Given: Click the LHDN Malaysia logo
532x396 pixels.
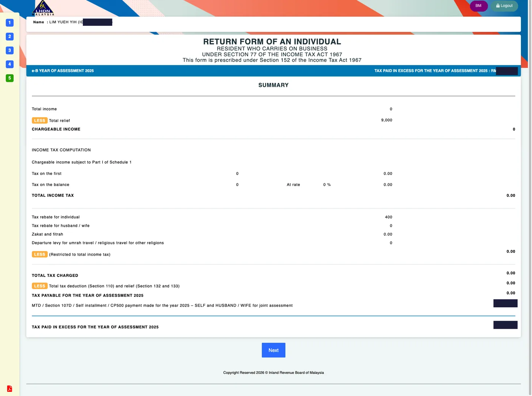Looking at the screenshot, I should click(x=43, y=8).
